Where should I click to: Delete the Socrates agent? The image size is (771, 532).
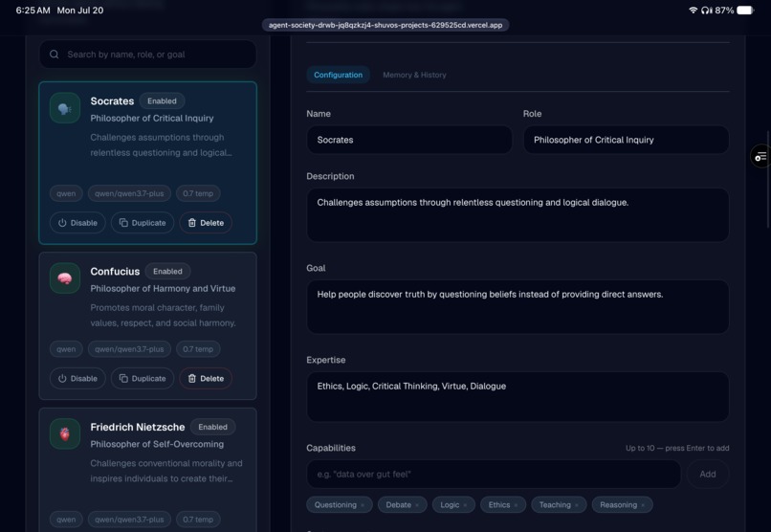(x=206, y=223)
